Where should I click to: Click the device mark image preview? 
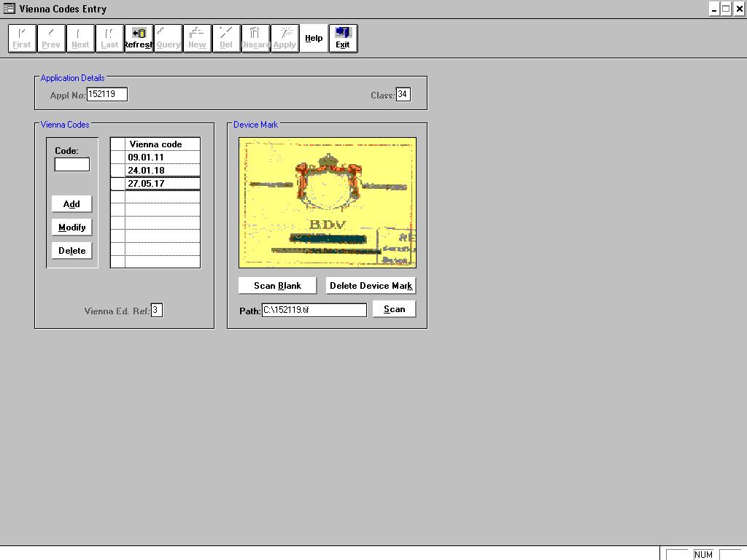point(328,203)
